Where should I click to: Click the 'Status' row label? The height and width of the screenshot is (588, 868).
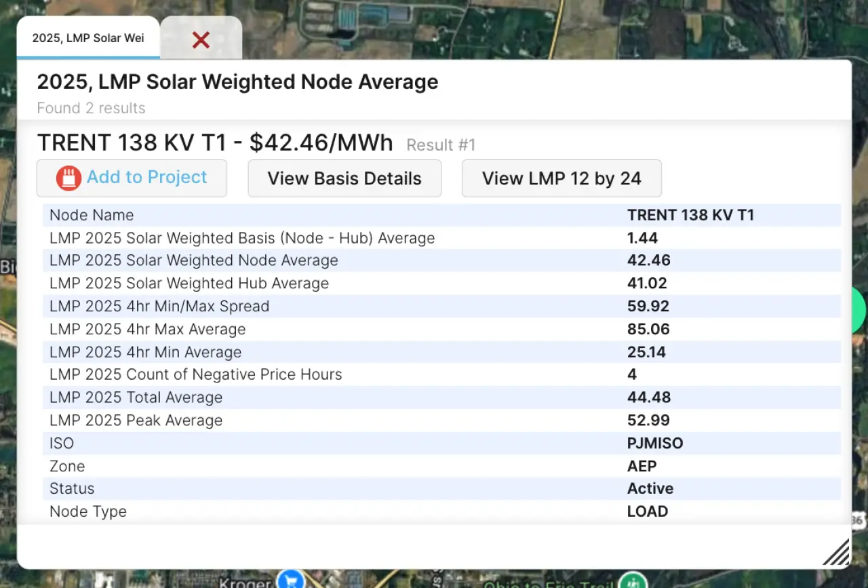click(x=72, y=489)
